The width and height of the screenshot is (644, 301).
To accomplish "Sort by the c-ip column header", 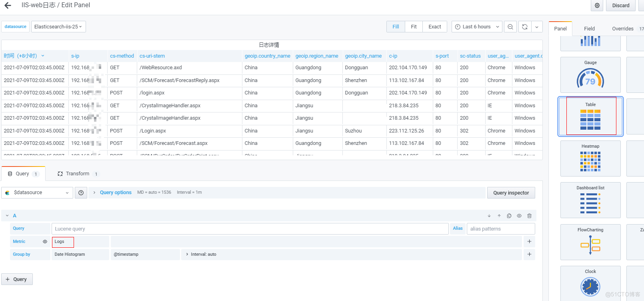I will pyautogui.click(x=393, y=56).
